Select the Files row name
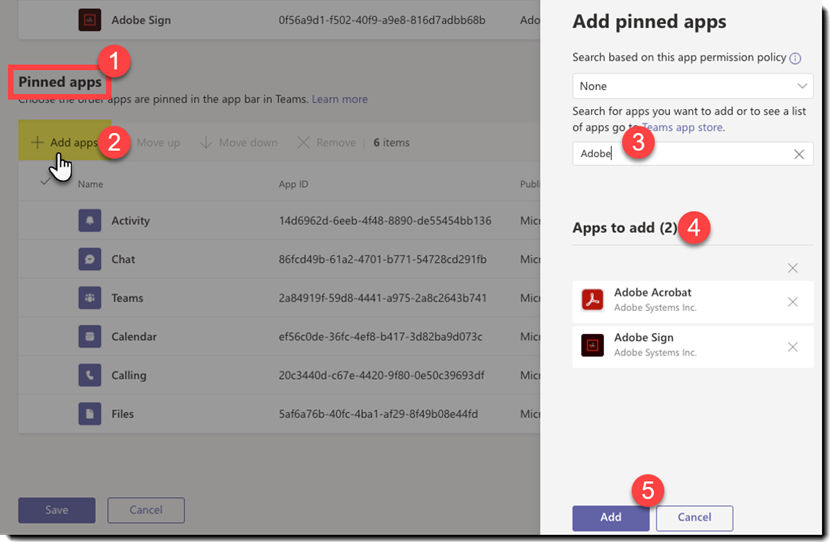The width and height of the screenshot is (830, 542). pos(122,413)
